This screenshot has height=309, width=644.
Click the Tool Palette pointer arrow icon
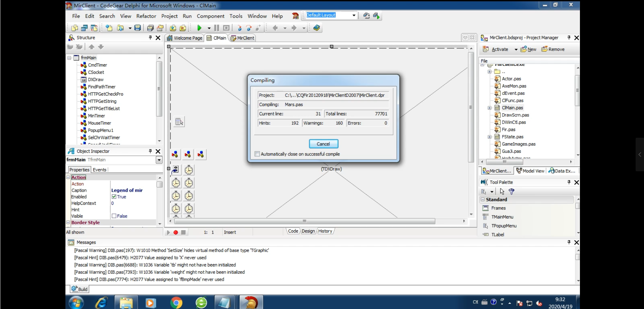[x=502, y=191]
